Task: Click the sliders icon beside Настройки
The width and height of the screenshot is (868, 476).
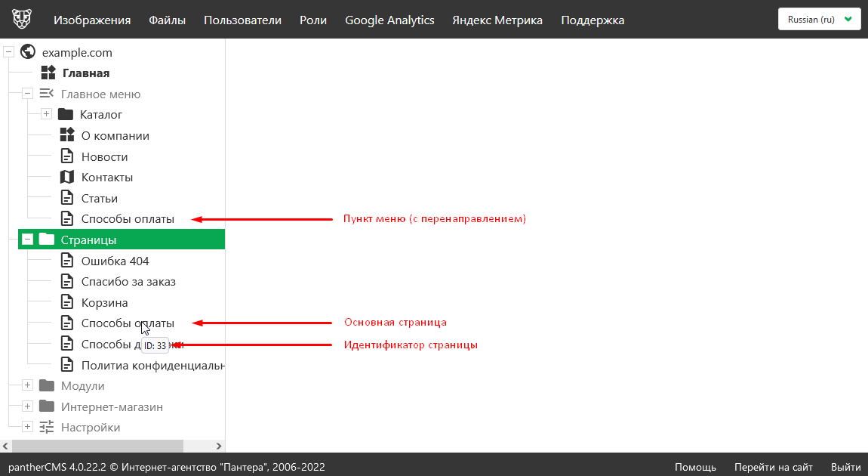Action: [47, 428]
